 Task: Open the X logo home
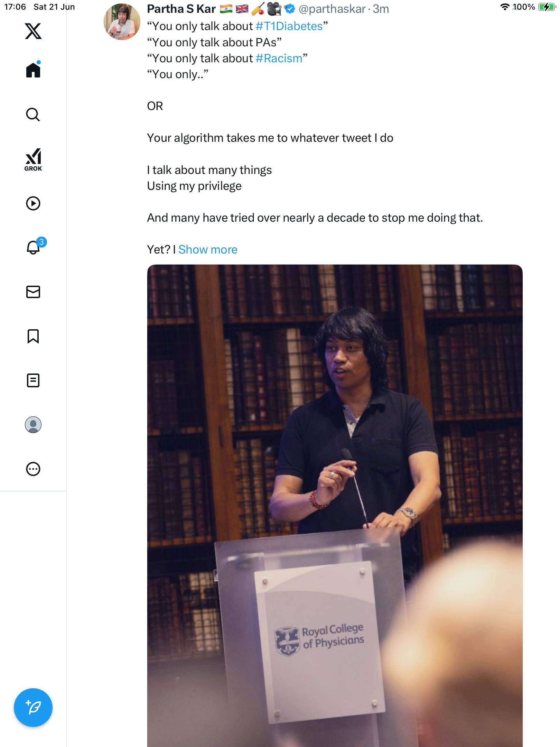pyautogui.click(x=33, y=31)
